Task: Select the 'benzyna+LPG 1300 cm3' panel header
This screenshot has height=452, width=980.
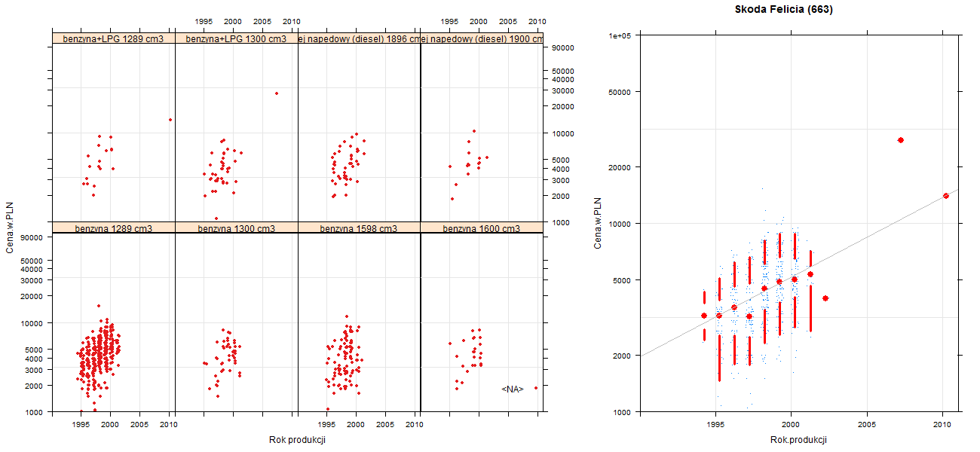Action: click(x=236, y=38)
